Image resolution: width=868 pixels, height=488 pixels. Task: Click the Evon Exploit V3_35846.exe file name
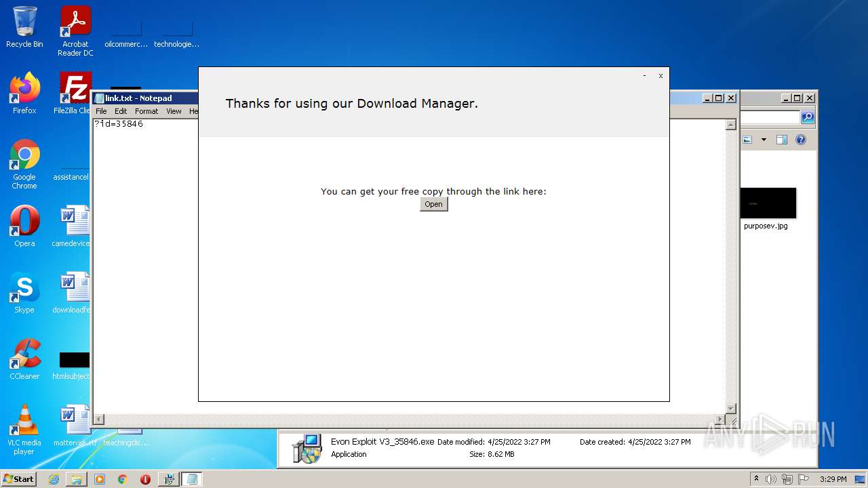(x=382, y=442)
